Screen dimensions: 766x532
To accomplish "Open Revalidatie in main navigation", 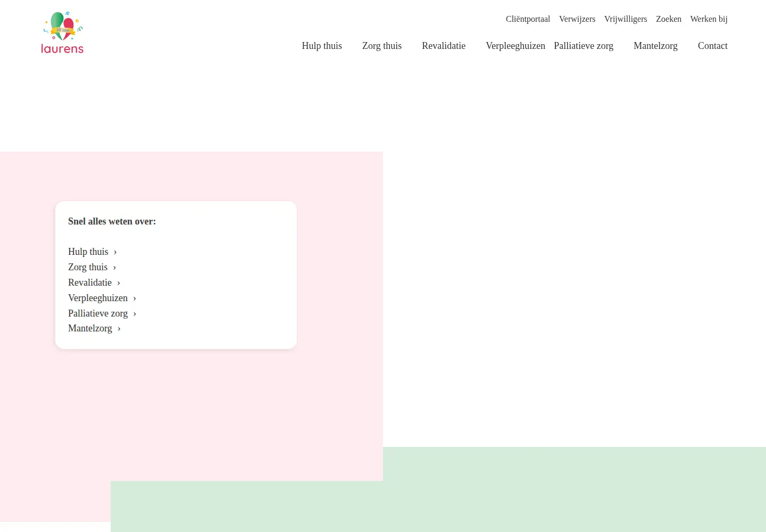I will point(444,46).
